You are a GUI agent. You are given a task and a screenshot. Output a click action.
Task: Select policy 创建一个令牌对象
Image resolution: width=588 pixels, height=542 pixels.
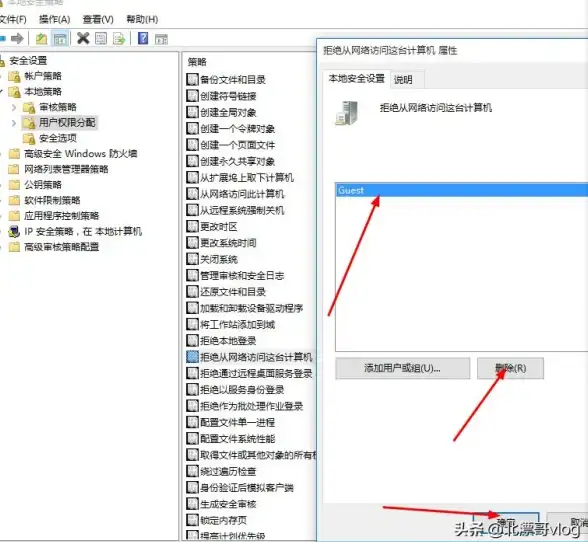237,129
